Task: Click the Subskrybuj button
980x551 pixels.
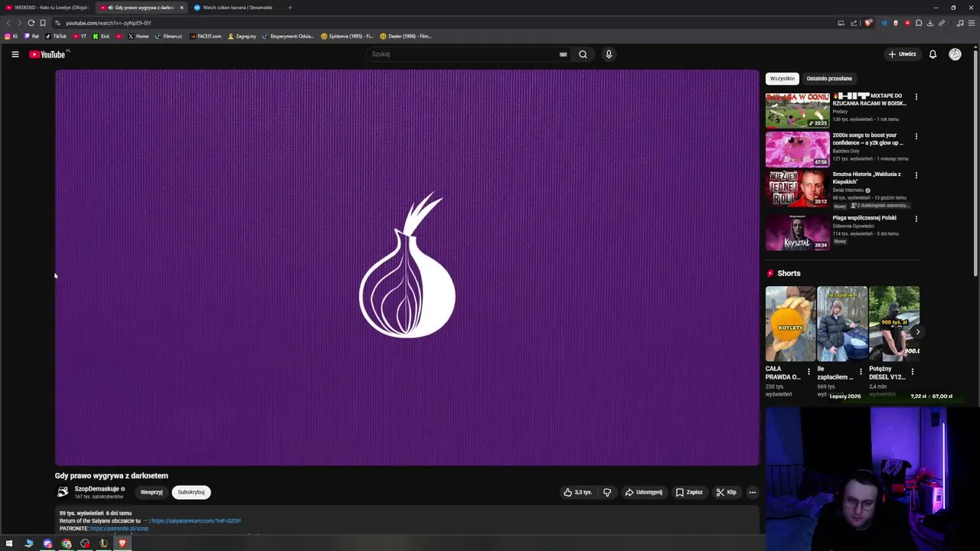Action: pyautogui.click(x=191, y=492)
